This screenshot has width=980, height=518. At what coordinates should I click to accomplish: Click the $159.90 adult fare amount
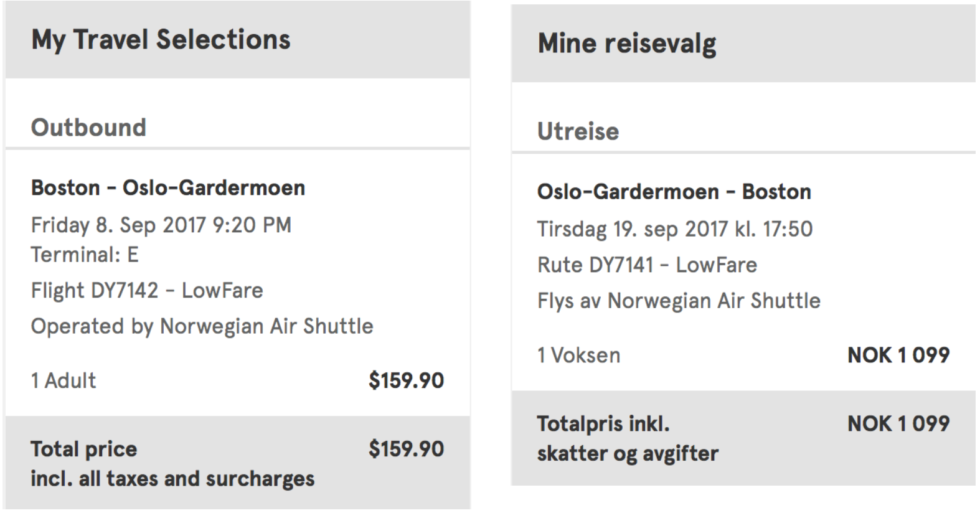pos(406,380)
